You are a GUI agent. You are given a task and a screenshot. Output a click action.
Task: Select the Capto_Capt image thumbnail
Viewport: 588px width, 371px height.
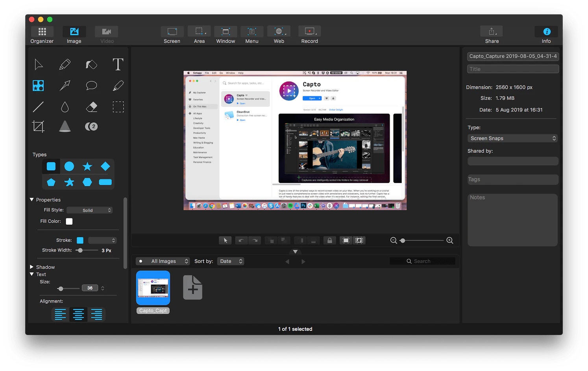[x=153, y=288]
